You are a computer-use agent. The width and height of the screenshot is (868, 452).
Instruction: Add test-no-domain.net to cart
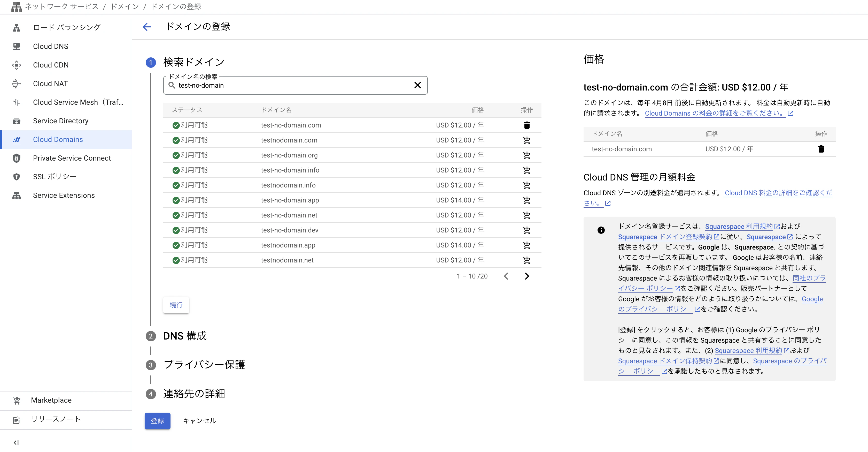527,215
